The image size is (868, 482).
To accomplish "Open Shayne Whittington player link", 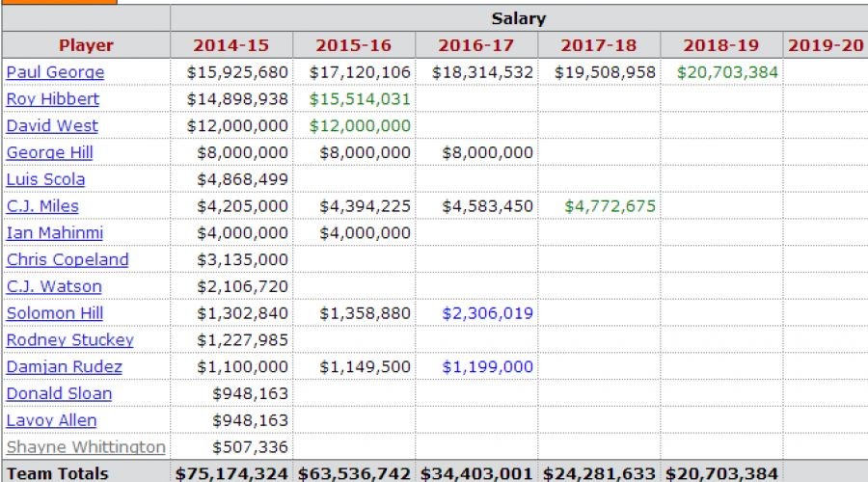I will pos(86,447).
